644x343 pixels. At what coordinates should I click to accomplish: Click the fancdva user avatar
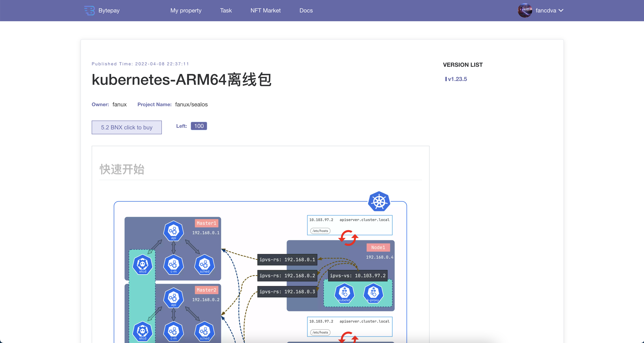pos(525,10)
